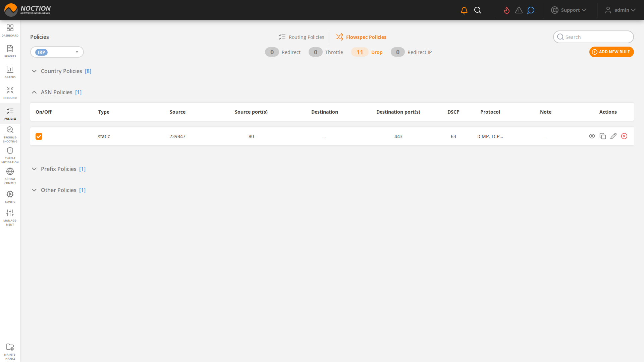View rule details with eye icon

(x=592, y=136)
